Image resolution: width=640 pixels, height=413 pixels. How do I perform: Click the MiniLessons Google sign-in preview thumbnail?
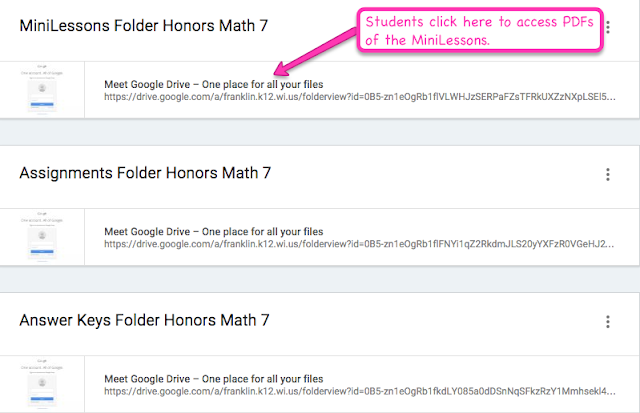coord(42,90)
